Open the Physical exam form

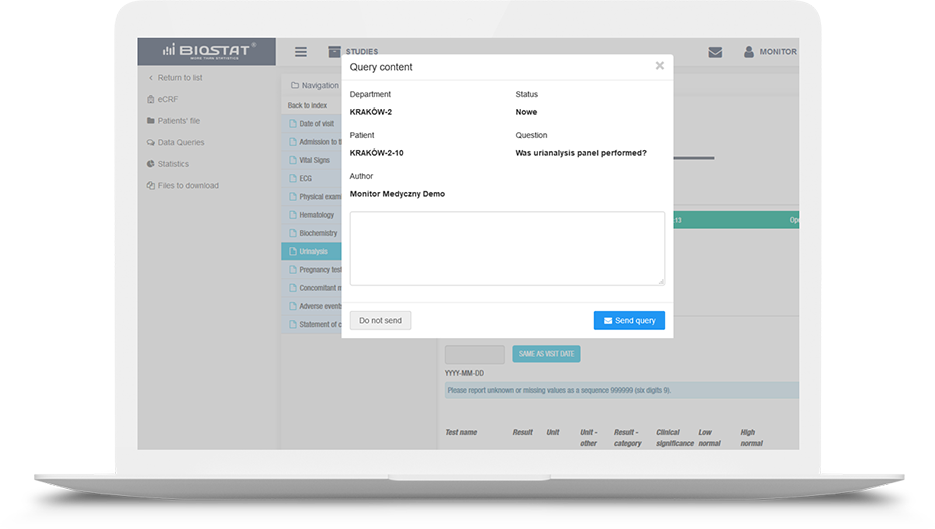[311, 196]
